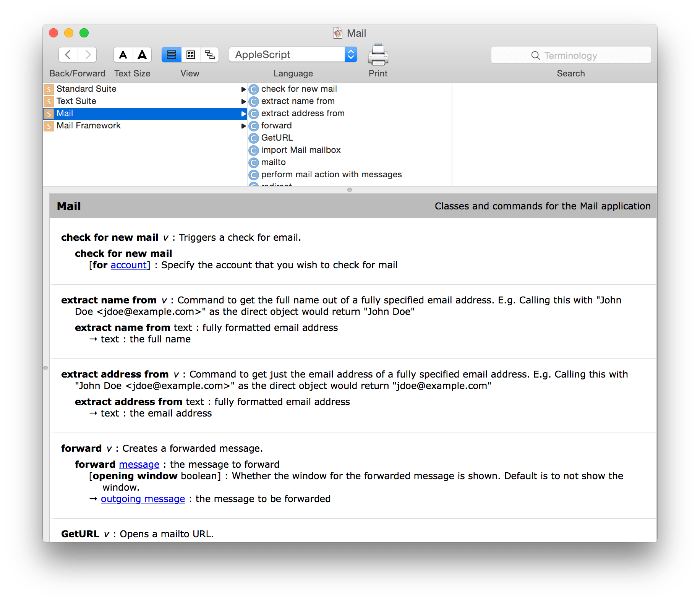Click the Print printer icon
This screenshot has width=700, height=603.
[378, 54]
